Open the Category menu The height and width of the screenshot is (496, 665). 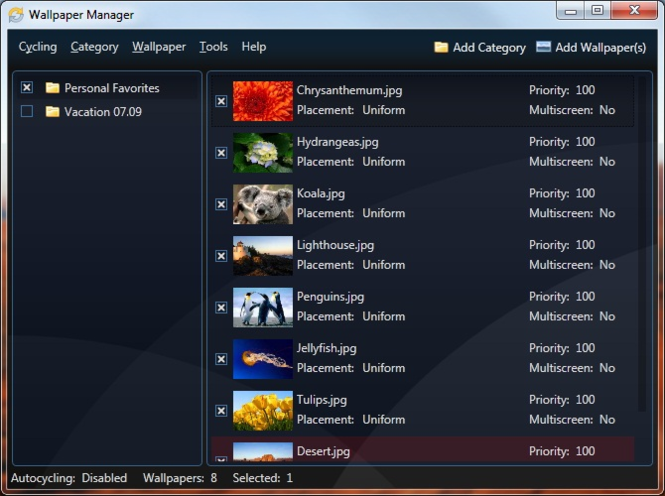(x=95, y=47)
